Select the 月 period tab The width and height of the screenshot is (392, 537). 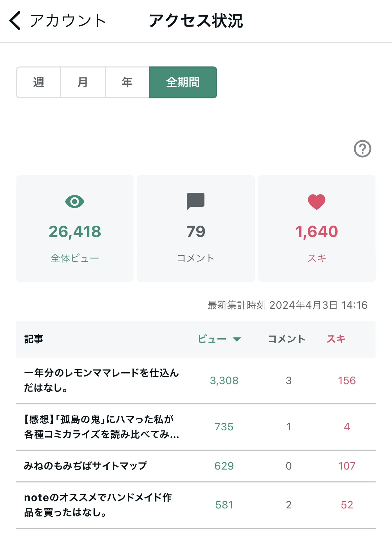(x=83, y=82)
